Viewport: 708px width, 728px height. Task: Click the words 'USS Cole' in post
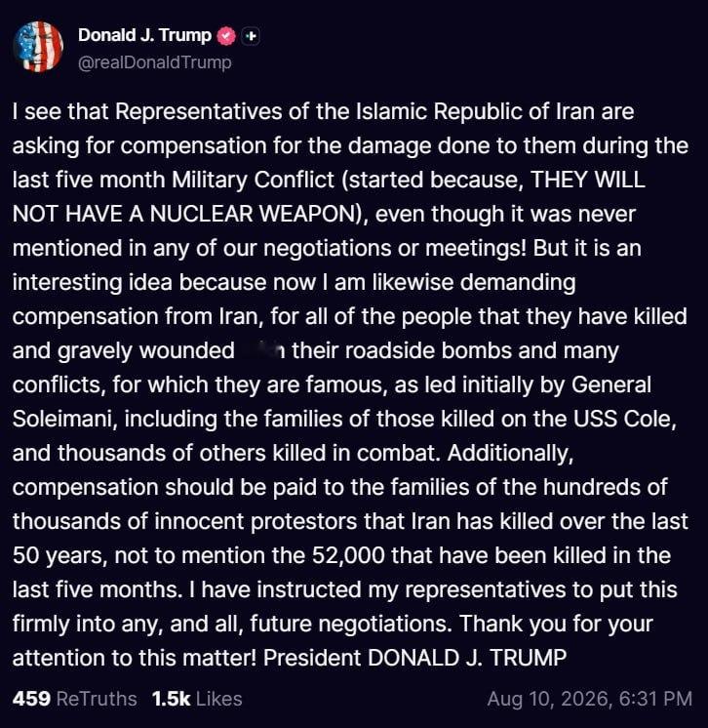tap(622, 419)
